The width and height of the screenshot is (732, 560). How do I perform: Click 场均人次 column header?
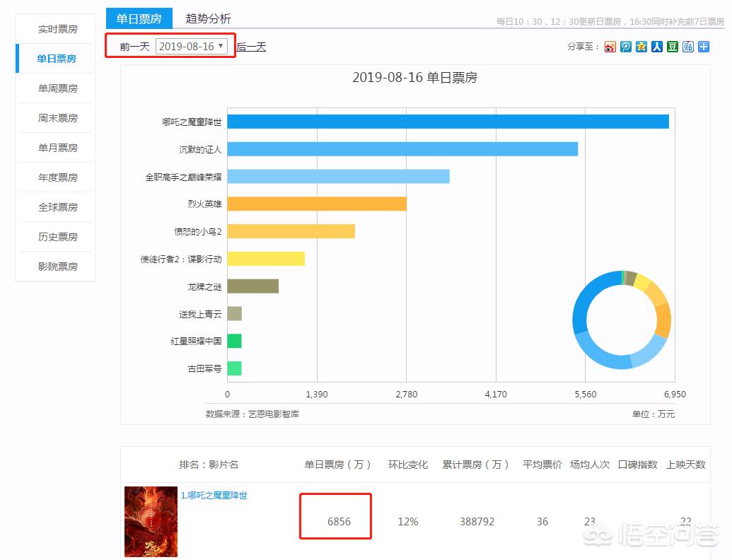590,465
